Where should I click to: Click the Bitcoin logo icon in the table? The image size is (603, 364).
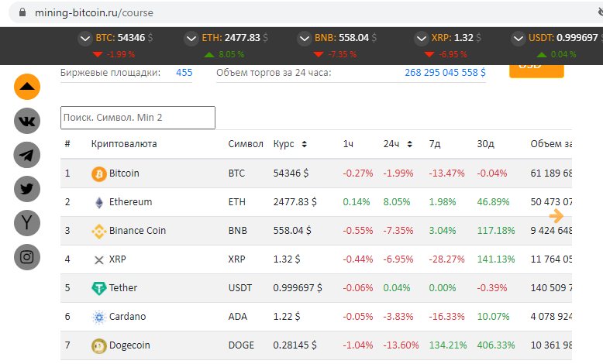pyautogui.click(x=99, y=173)
